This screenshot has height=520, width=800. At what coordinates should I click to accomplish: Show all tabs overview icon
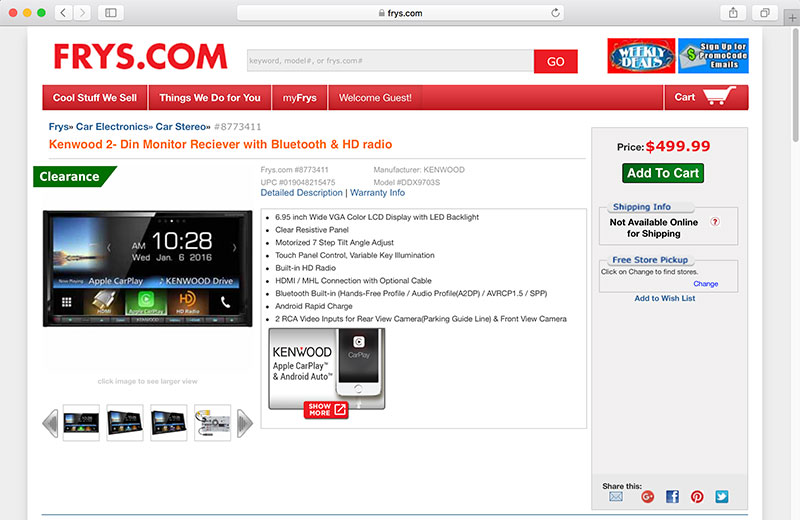pyautogui.click(x=764, y=13)
